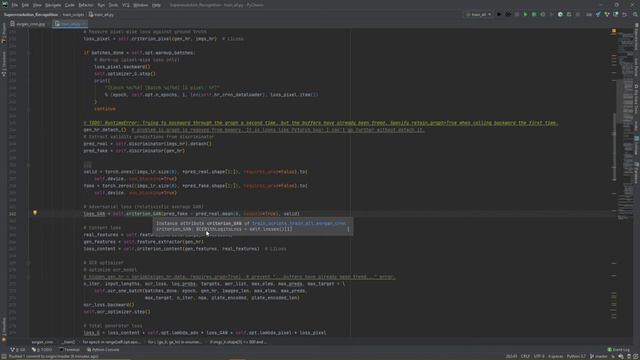Open the Project tool window stripe
The image size is (640, 360).
(4, 33)
